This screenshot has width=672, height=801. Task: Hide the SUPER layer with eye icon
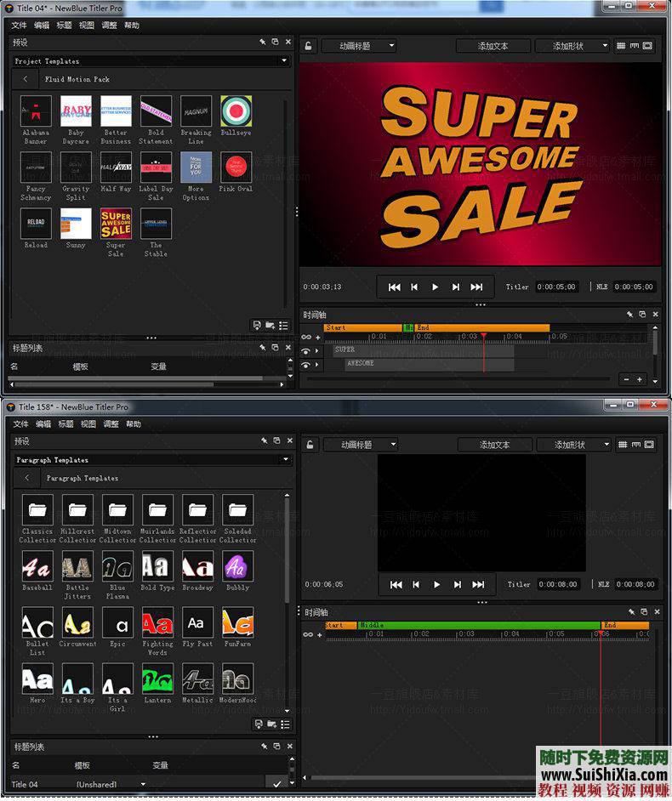click(306, 350)
